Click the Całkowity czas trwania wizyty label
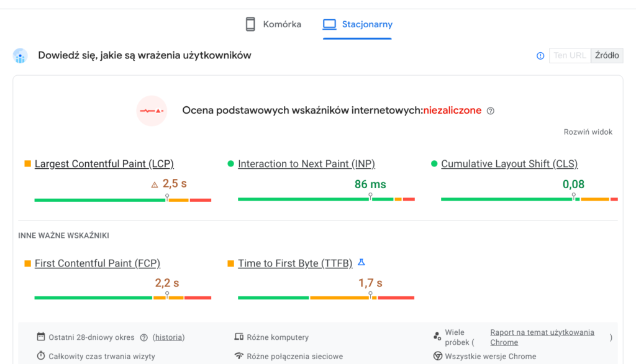The width and height of the screenshot is (636, 364). coord(102,357)
